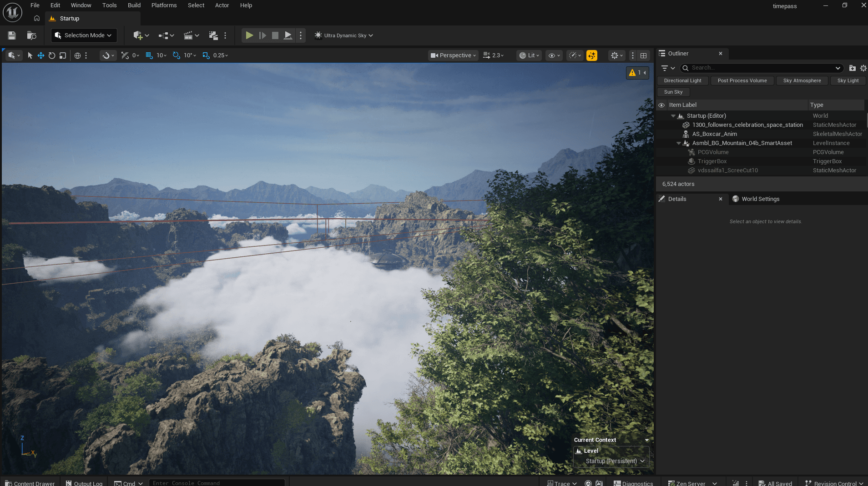Start Play in Editor
This screenshot has width=868, height=486.
click(249, 35)
